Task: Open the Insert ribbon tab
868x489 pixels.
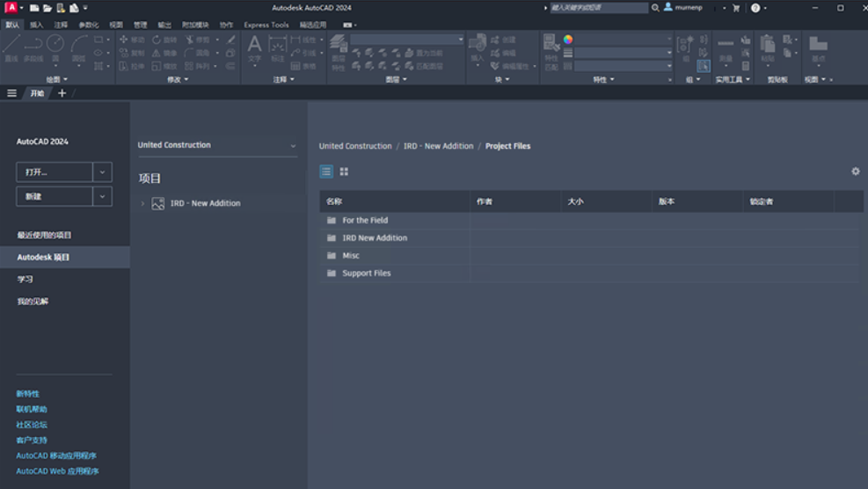Action: click(37, 25)
